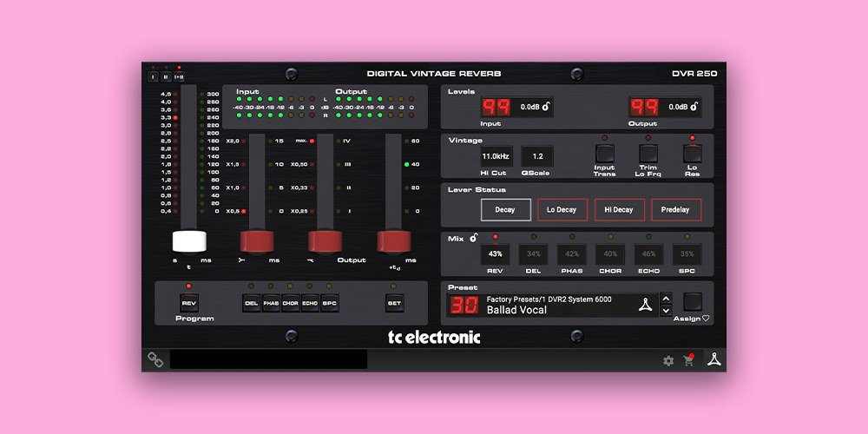Toggle the Mix lock icon

click(474, 238)
